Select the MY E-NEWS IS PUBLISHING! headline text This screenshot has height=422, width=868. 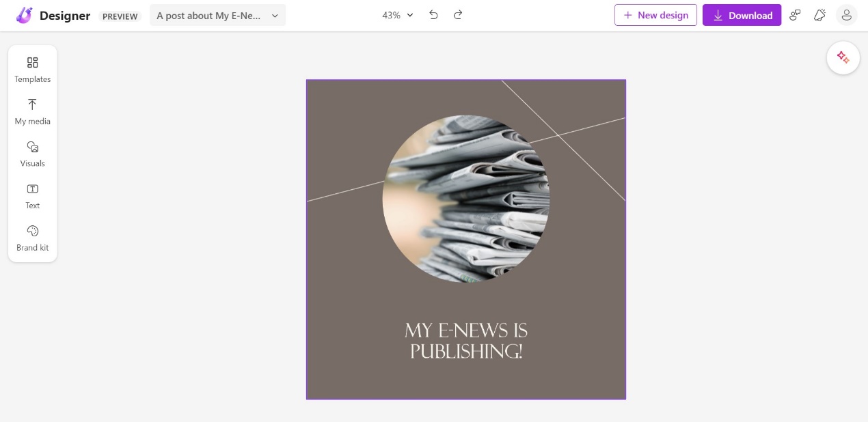click(x=466, y=341)
